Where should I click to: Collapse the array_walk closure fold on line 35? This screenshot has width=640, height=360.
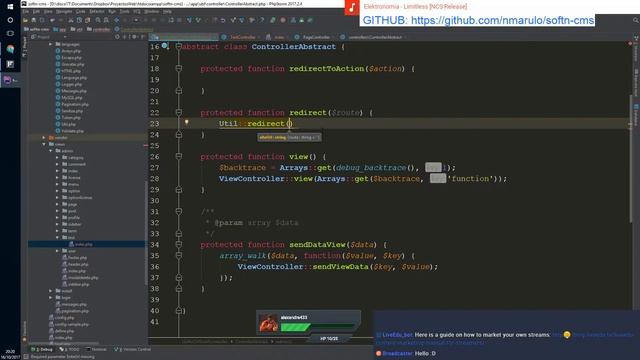178,256
